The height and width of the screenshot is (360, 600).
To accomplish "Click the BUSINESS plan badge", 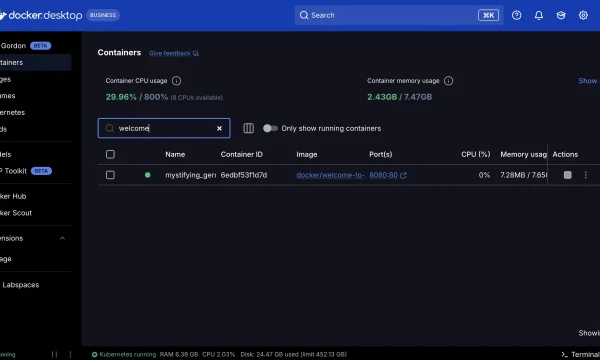I will click(x=103, y=15).
